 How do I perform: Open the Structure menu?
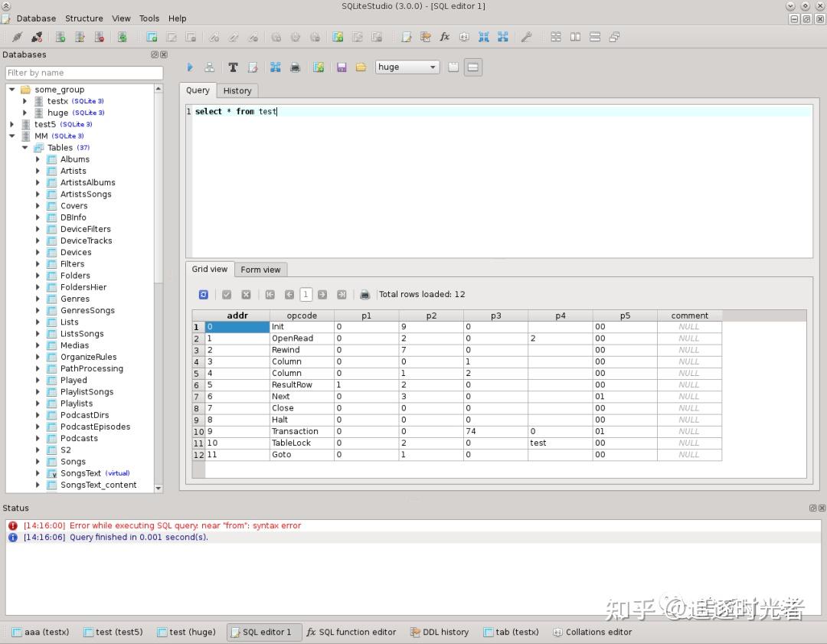pos(83,18)
